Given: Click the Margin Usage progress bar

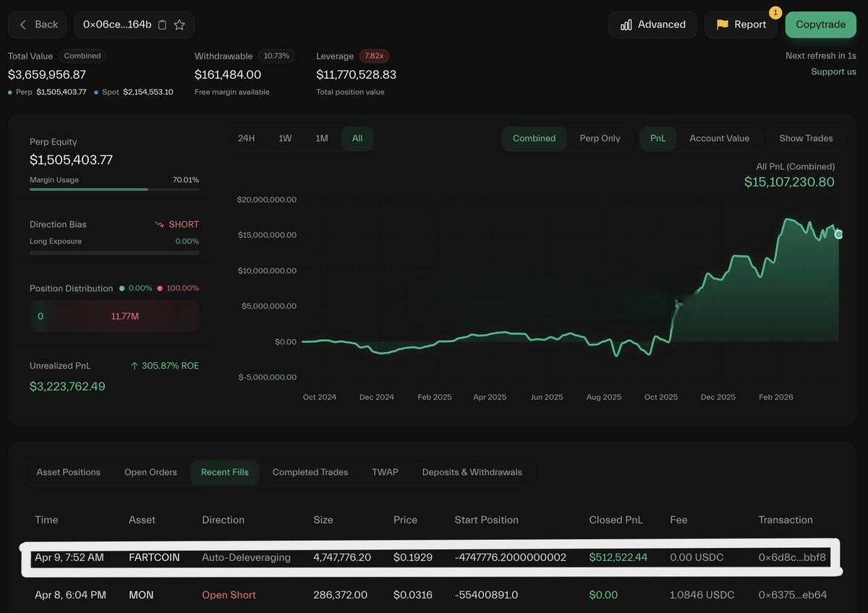Looking at the screenshot, I should point(114,189).
